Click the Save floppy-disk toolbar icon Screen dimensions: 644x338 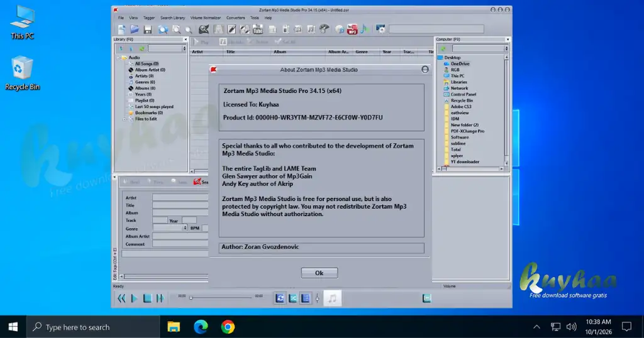148,29
